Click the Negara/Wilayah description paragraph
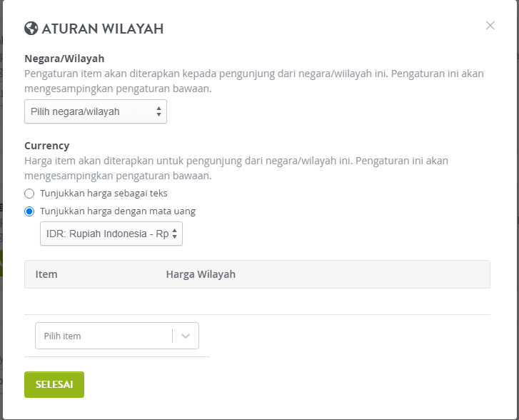Image resolution: width=519 pixels, height=420 pixels. [254, 81]
